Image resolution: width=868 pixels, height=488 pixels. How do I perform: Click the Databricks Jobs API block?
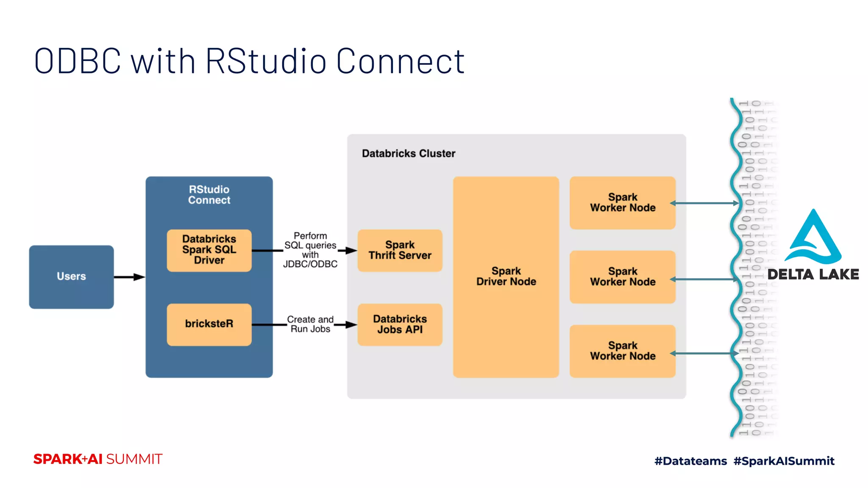pos(400,324)
